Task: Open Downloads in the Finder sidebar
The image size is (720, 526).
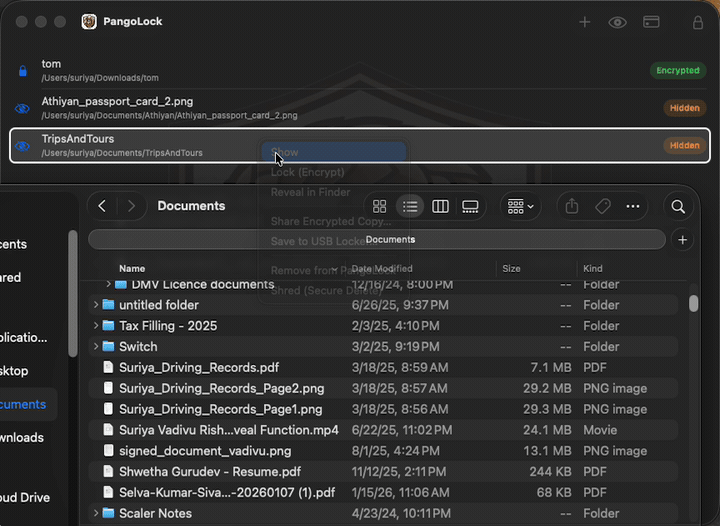Action: pyautogui.click(x=22, y=437)
